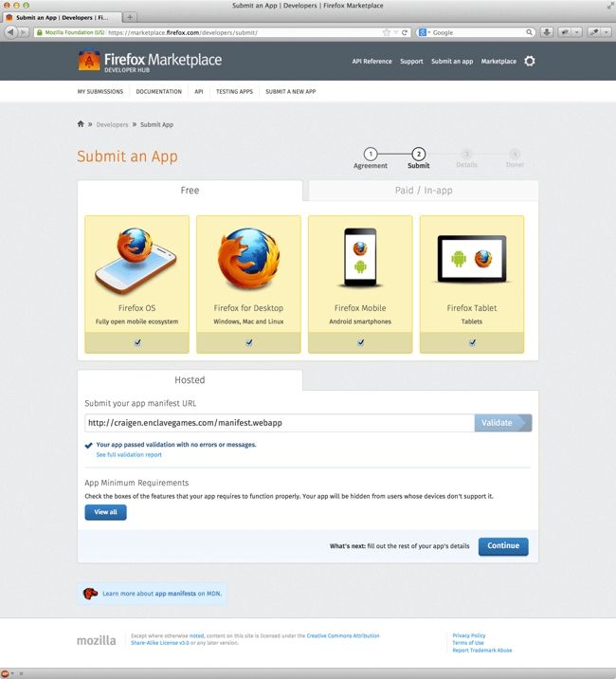Click the browser forward arrow
Image resolution: width=616 pixels, height=679 pixels.
pos(24,32)
